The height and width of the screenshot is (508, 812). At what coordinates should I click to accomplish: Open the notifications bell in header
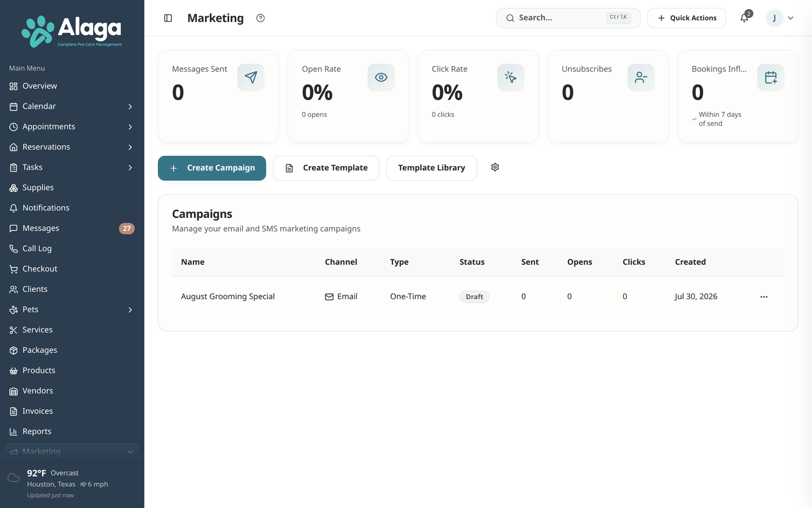(x=744, y=18)
